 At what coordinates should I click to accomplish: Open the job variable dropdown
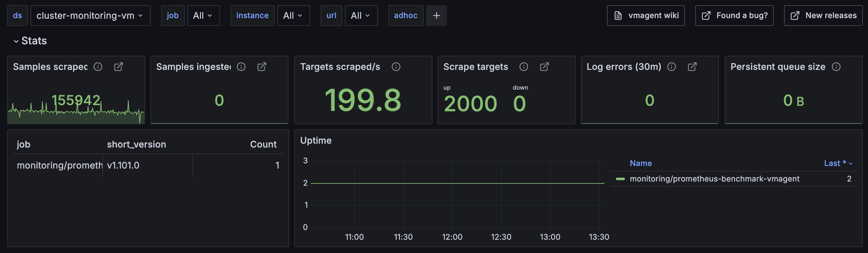(203, 16)
